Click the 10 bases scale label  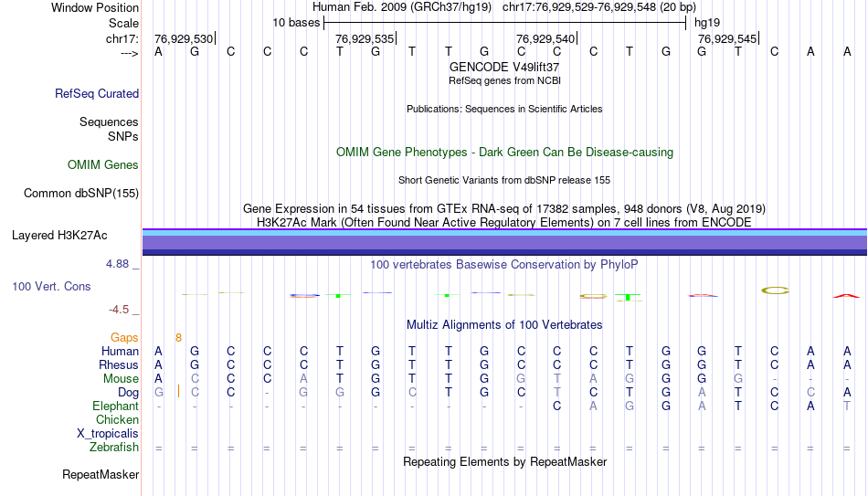(296, 23)
